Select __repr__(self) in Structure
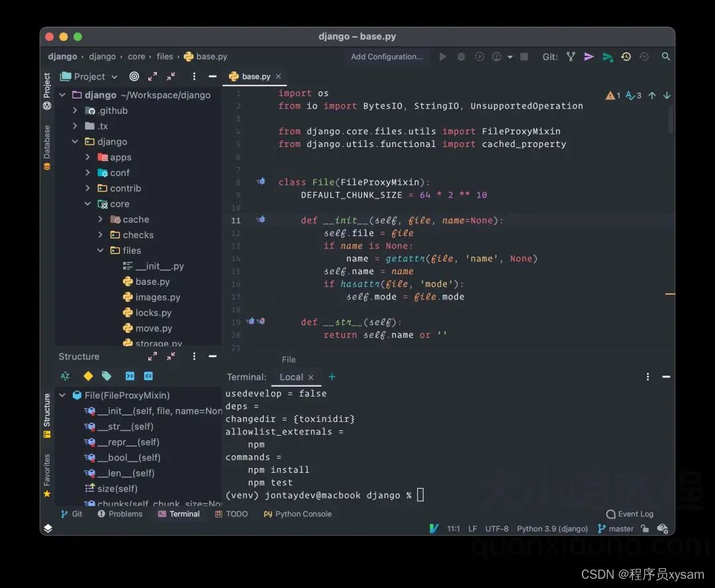The image size is (715, 588). coord(122,442)
